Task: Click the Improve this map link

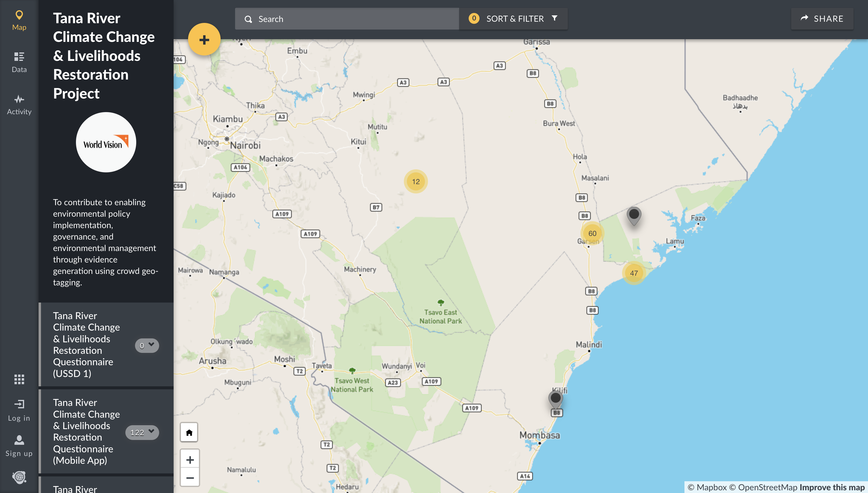Action: tap(832, 487)
